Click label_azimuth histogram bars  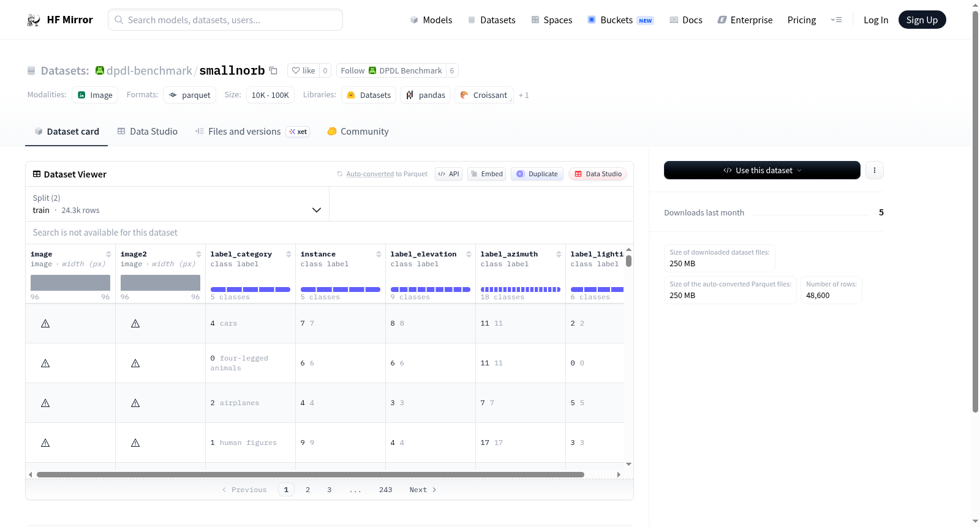pyautogui.click(x=521, y=290)
